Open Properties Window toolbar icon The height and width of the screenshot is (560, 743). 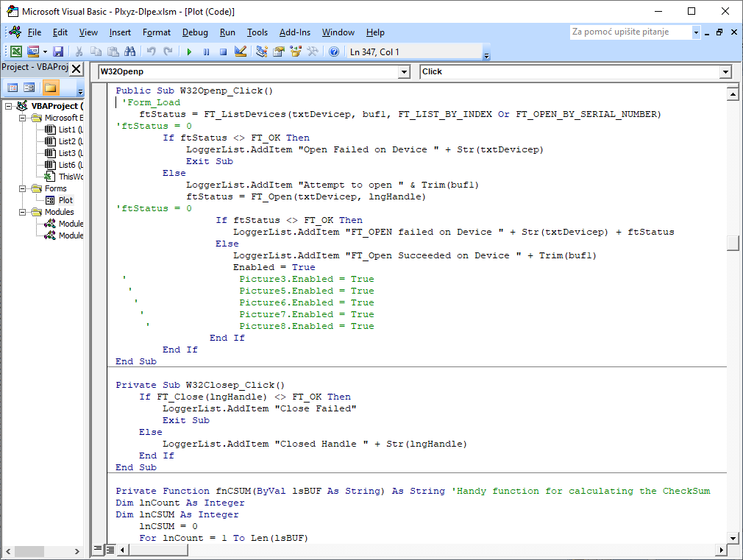279,52
